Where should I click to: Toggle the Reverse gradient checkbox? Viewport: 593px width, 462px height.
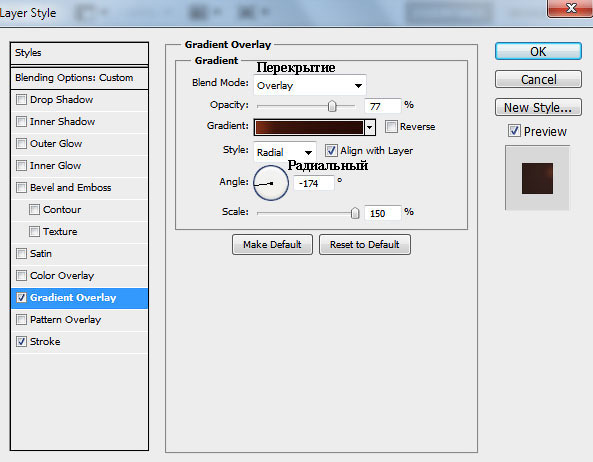[x=391, y=127]
